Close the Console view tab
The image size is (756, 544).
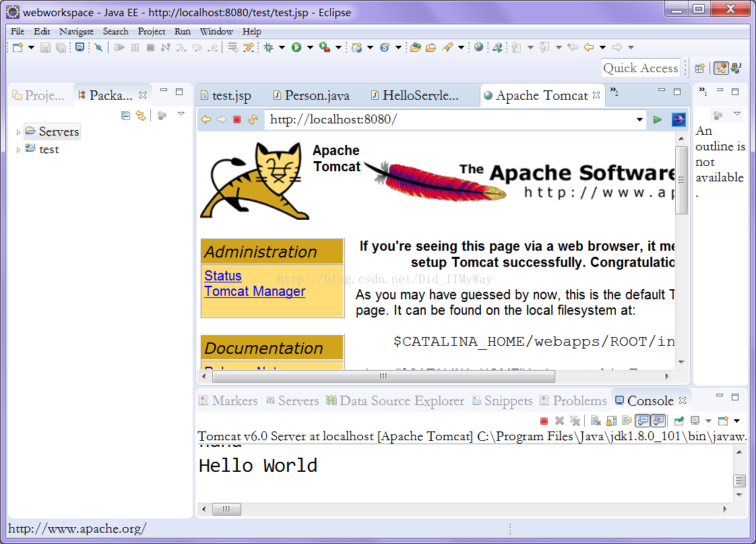[683, 400]
